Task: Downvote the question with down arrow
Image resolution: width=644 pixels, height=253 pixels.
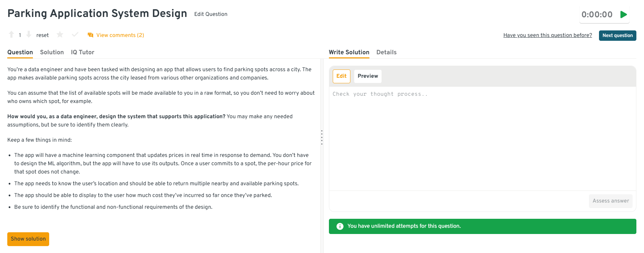Action: (29, 35)
